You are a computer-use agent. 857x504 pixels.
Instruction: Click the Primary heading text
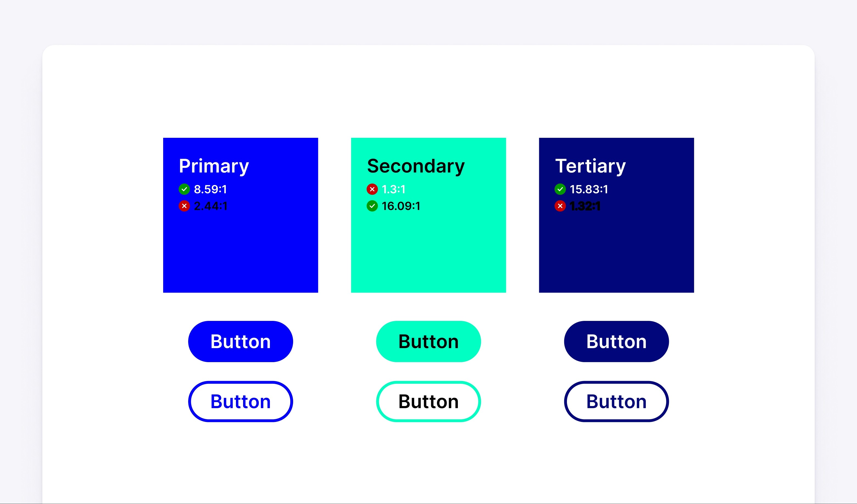coord(214,167)
